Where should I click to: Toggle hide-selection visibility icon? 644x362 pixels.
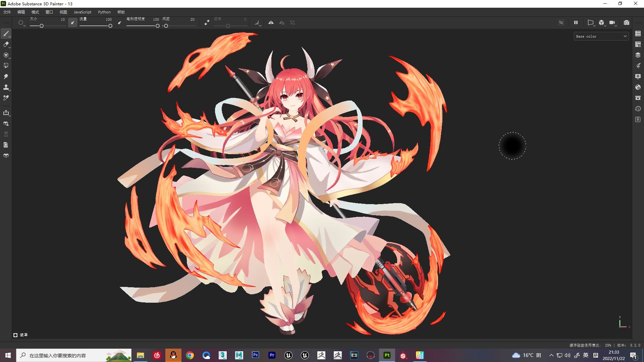click(x=561, y=22)
